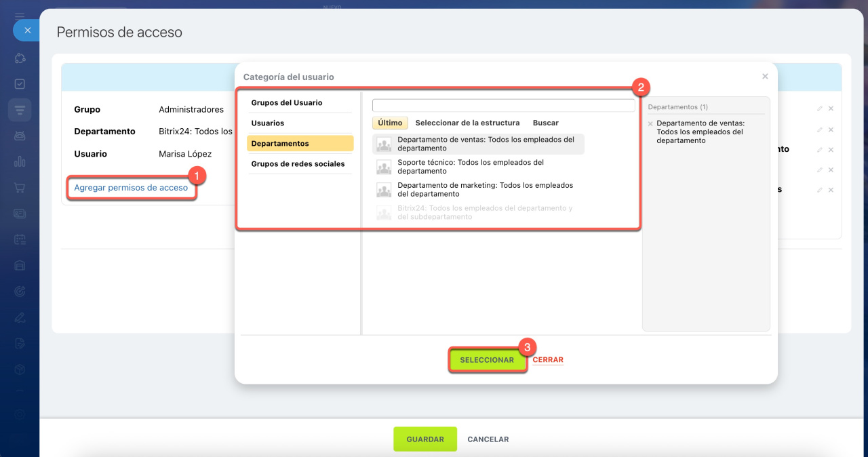Open the Buscar tab
This screenshot has width=868, height=457.
point(545,123)
